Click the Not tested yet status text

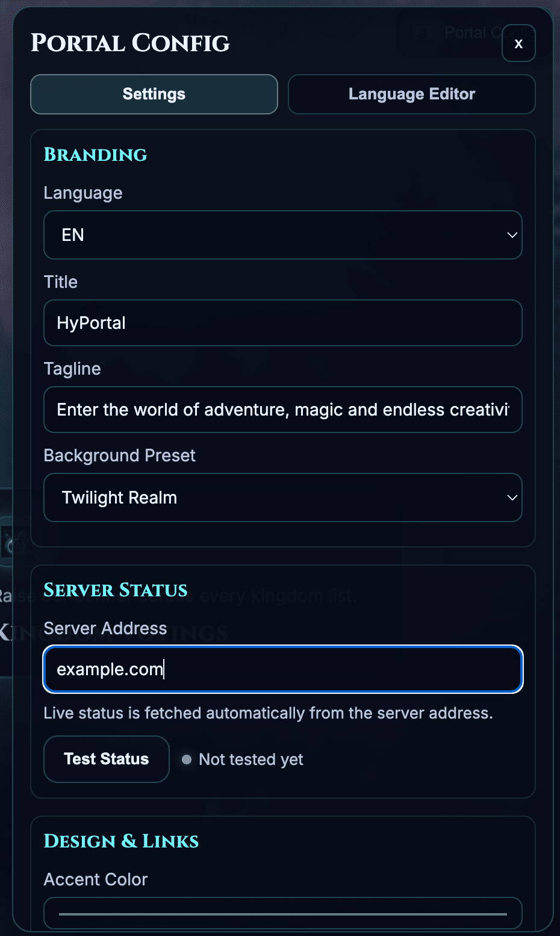coord(251,760)
